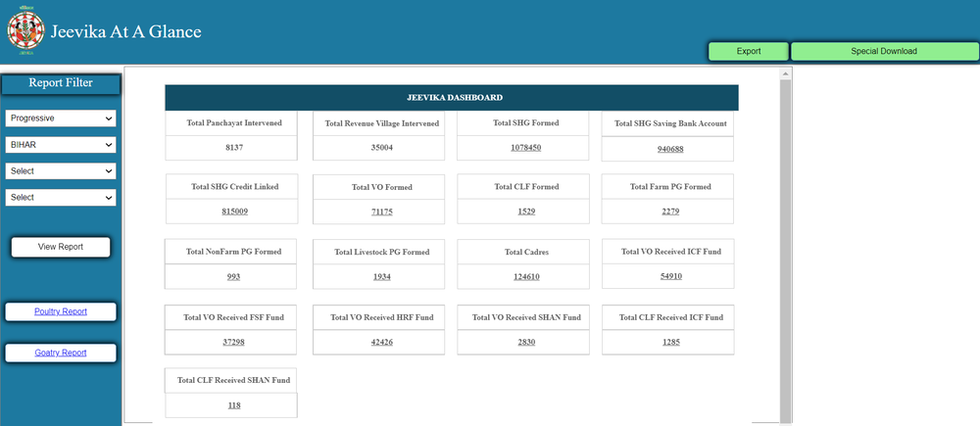Click the Total SHG Credit Linked label

click(x=234, y=187)
